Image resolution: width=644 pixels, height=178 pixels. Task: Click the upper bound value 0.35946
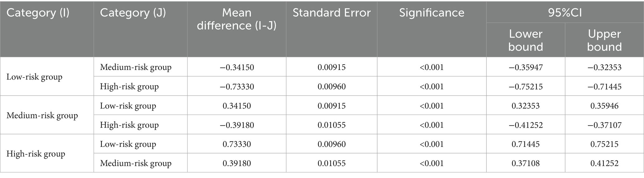point(604,106)
